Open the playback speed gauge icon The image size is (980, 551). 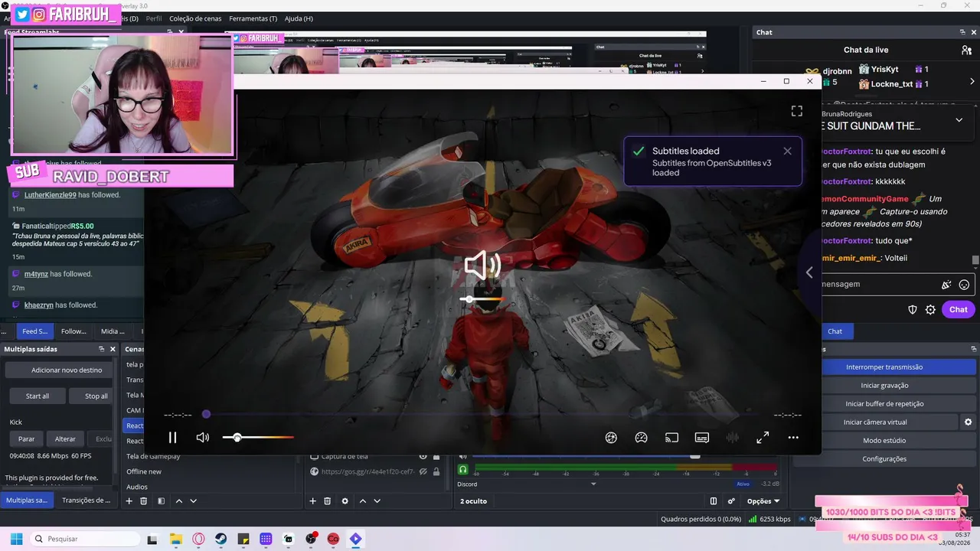point(642,438)
